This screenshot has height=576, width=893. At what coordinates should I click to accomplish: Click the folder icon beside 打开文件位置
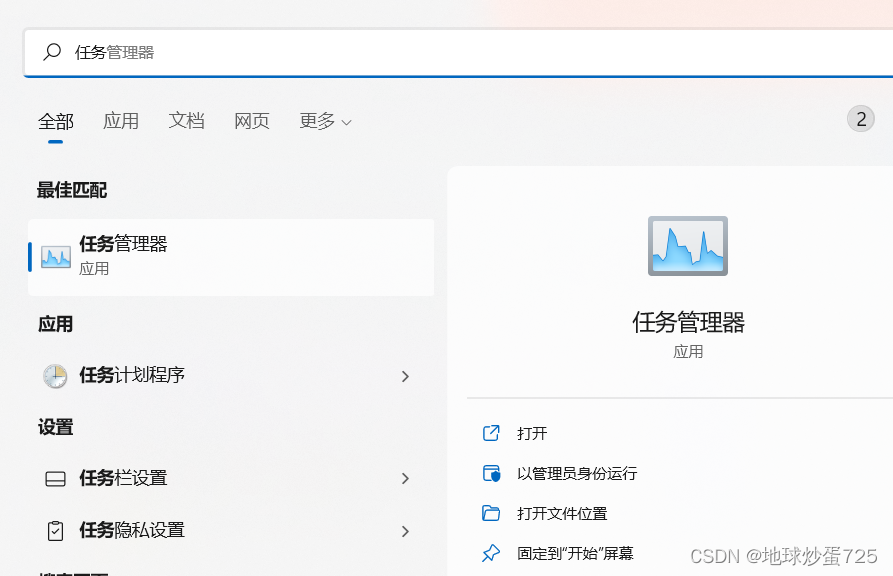[x=491, y=512]
